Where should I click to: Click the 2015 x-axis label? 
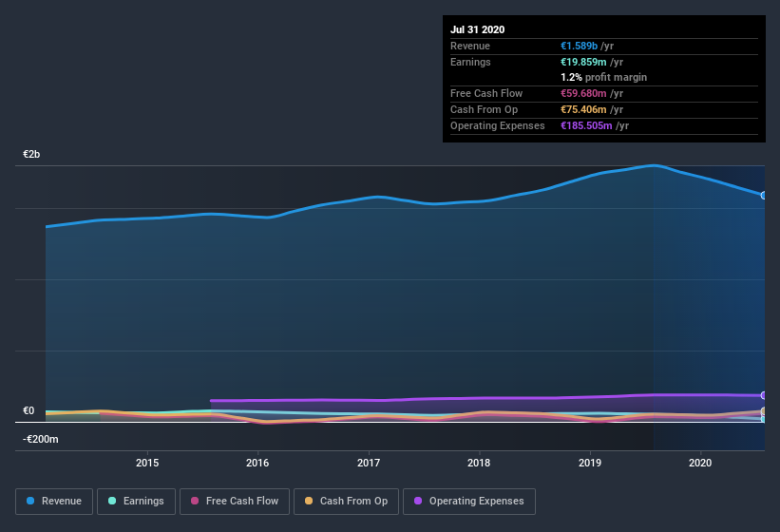coord(147,463)
